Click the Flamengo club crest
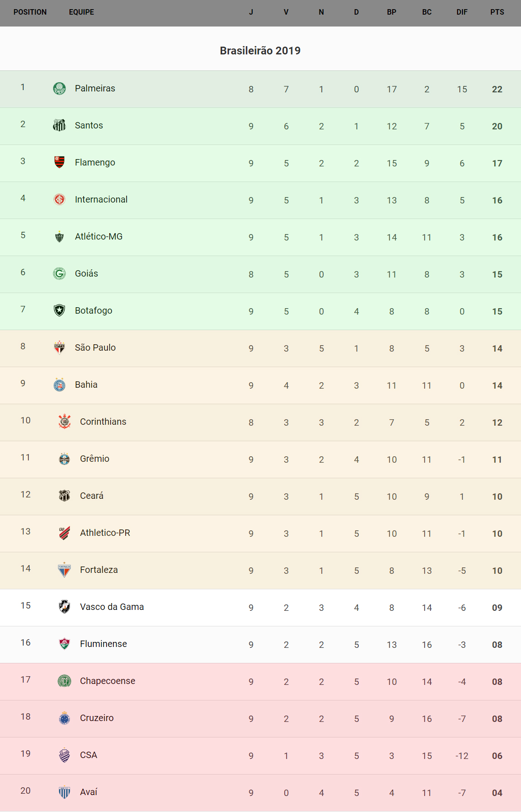 click(59, 162)
